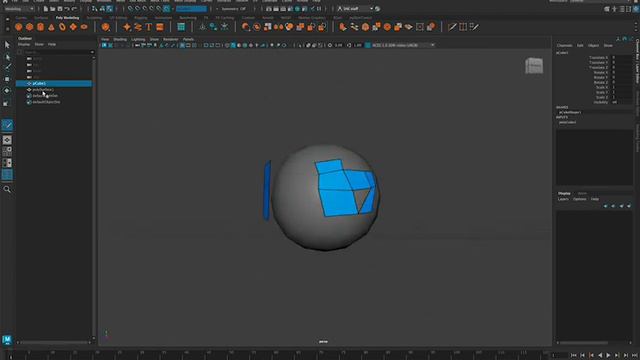Select defaultObjectSet in the Outliner
Screen dimensions: 640x360
point(54,102)
